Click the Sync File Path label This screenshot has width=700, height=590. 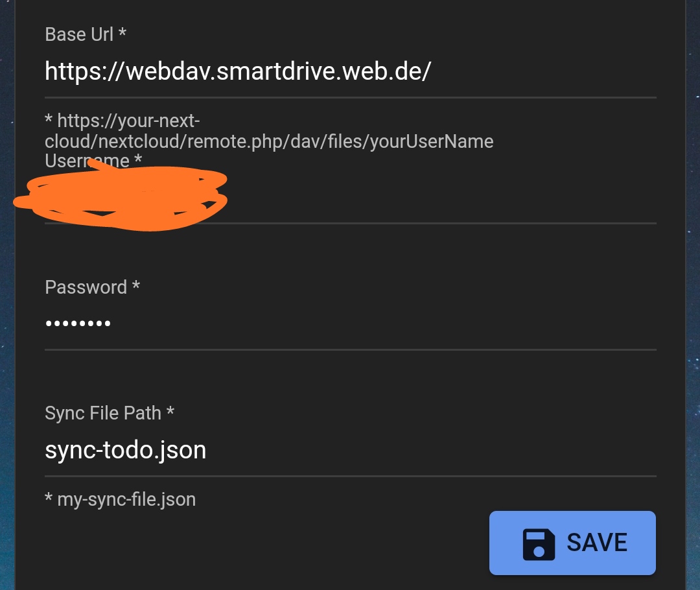click(x=104, y=413)
